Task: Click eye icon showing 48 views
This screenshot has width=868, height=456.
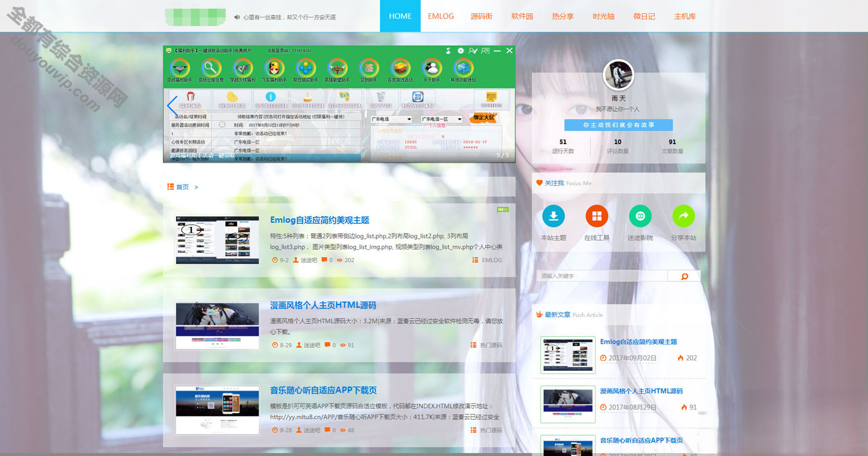Action: coord(343,431)
